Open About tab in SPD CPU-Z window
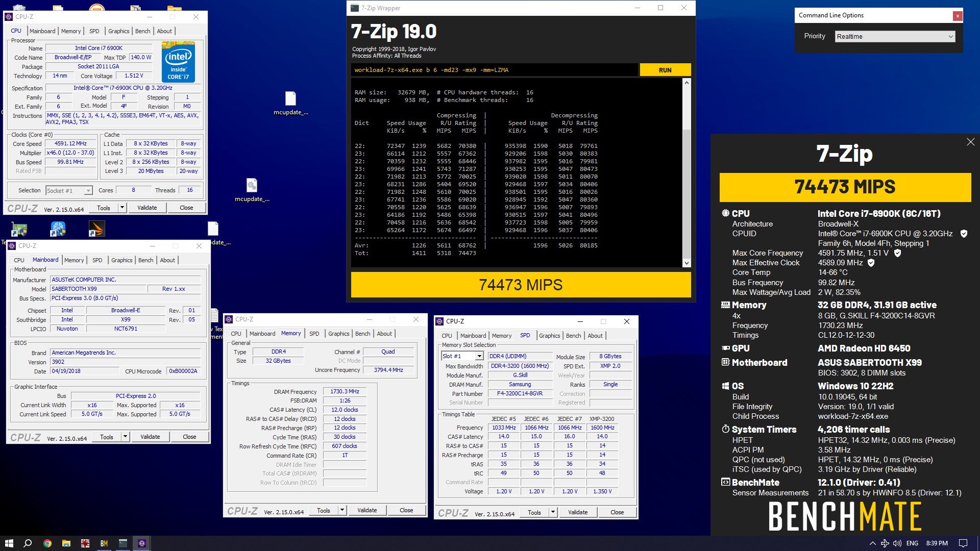The width and height of the screenshot is (980, 551). pyautogui.click(x=595, y=336)
